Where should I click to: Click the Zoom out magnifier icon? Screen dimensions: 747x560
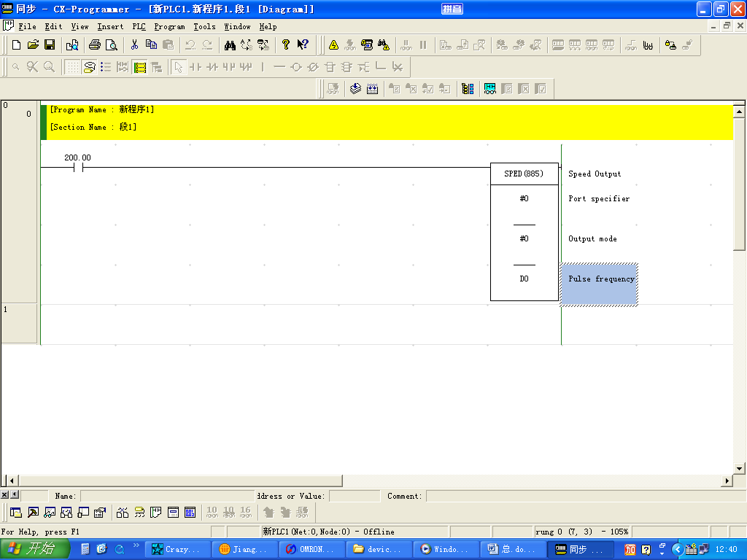(x=16, y=67)
